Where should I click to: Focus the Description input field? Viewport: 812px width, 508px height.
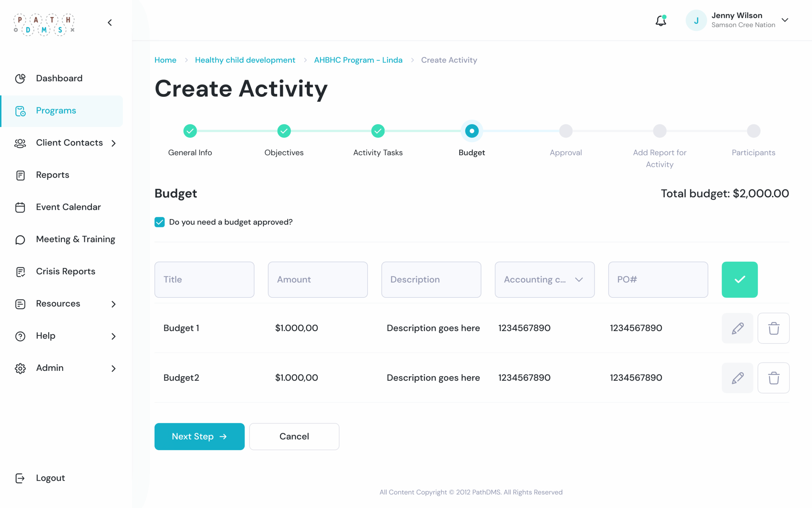coord(431,279)
